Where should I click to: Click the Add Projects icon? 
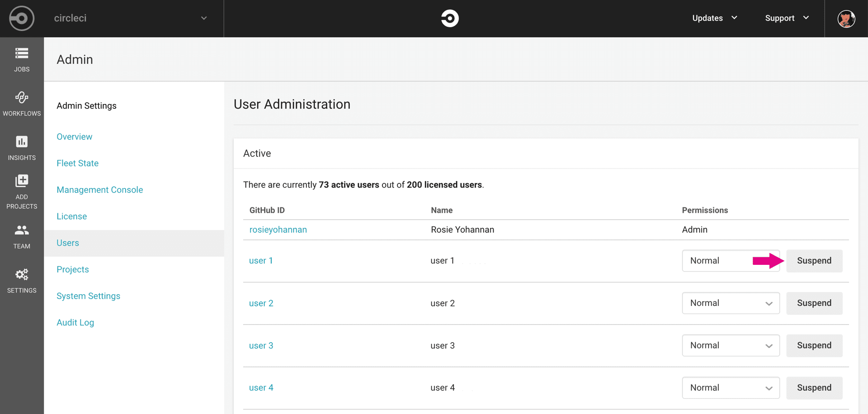[x=22, y=181]
